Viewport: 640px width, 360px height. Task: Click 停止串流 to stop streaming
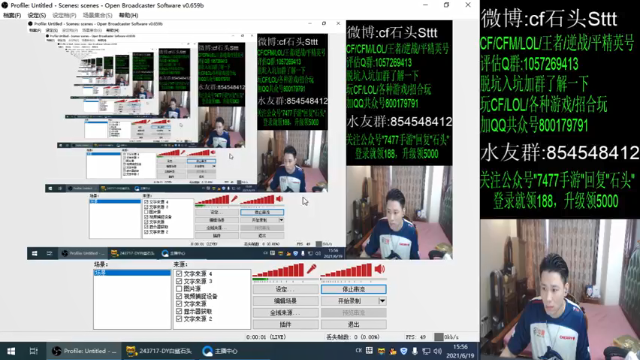point(353,289)
